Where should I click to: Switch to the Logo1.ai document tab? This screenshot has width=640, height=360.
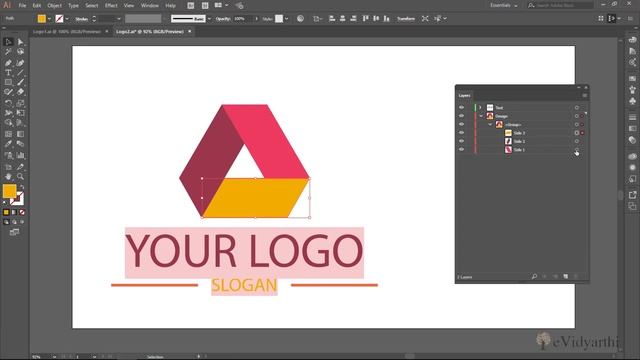(x=67, y=31)
